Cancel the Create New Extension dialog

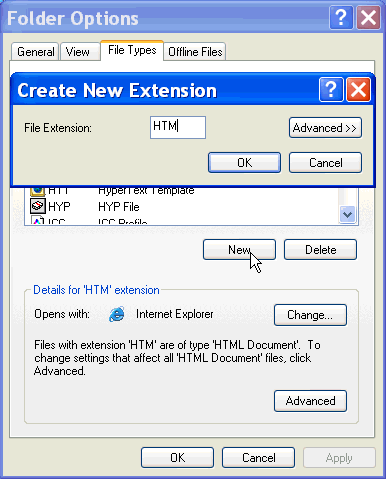point(325,163)
